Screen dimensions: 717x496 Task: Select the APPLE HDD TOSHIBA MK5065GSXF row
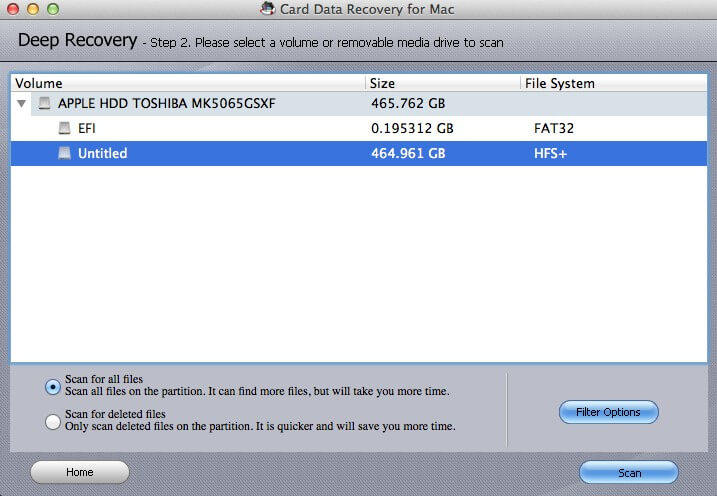coord(358,103)
